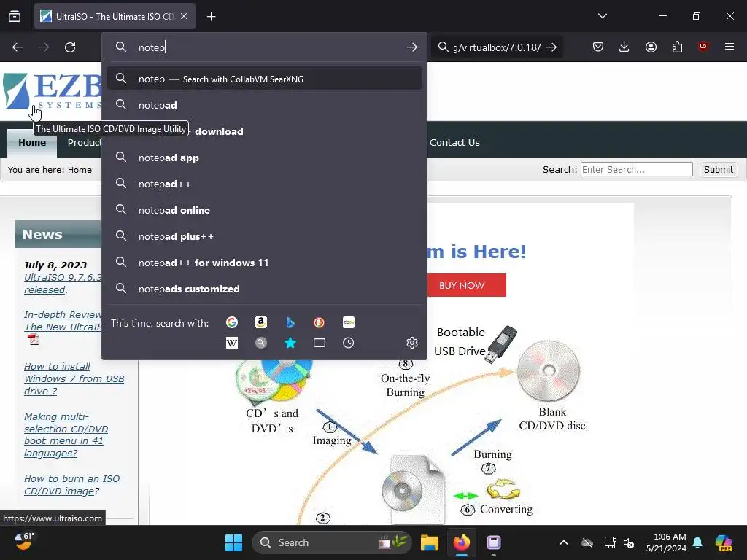
Task: Open the PDF icon in News
Action: pyautogui.click(x=34, y=340)
